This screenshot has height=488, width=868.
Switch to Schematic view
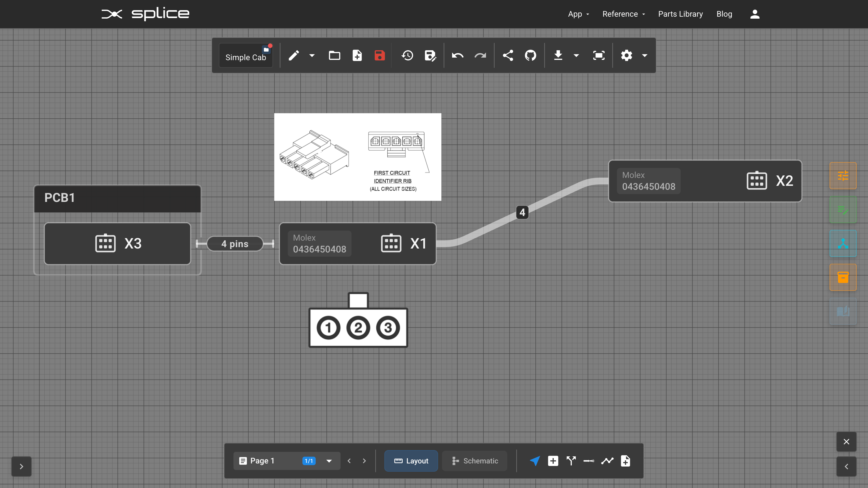click(x=475, y=461)
